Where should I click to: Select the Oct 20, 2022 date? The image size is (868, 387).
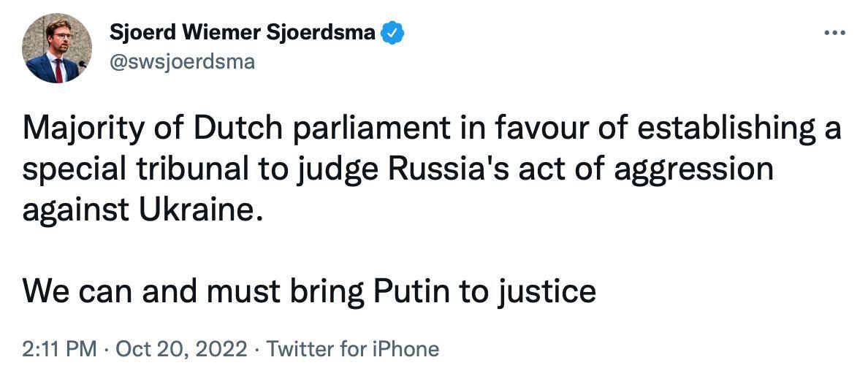[181, 349]
